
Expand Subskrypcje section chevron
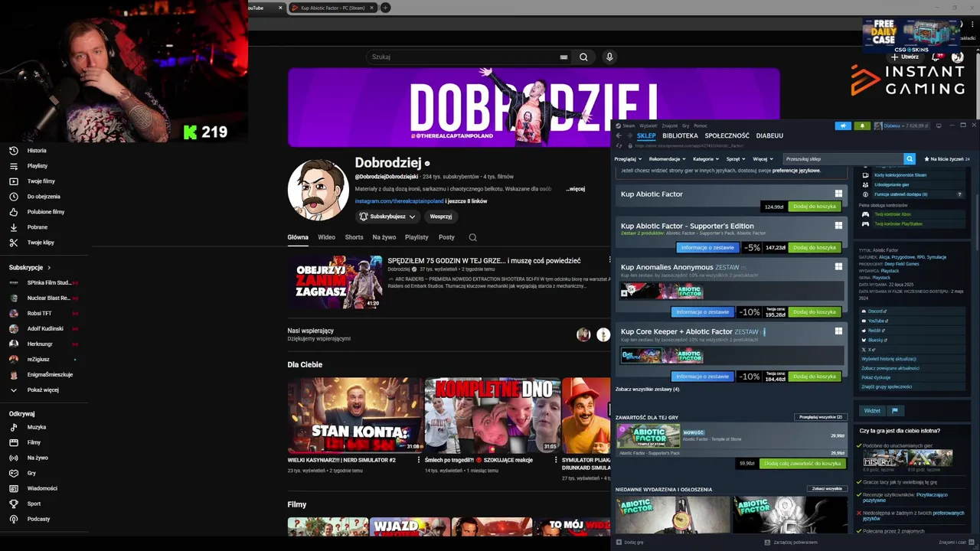coord(49,268)
